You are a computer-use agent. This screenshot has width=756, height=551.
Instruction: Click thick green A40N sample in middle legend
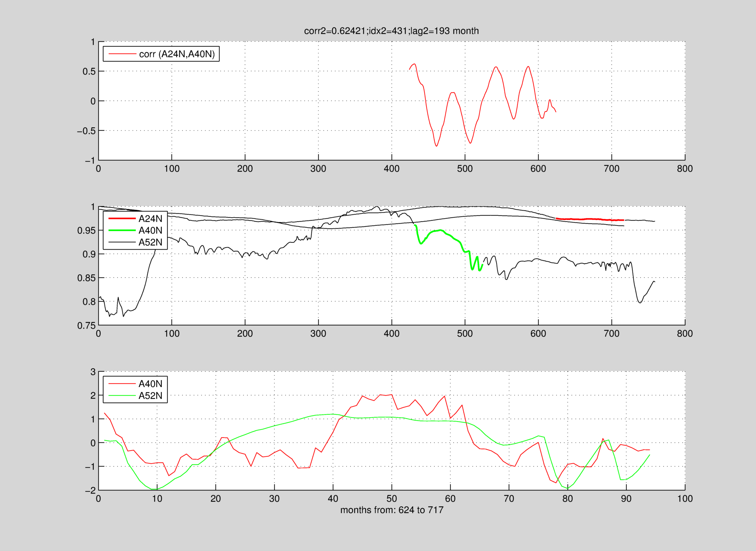tap(122, 230)
